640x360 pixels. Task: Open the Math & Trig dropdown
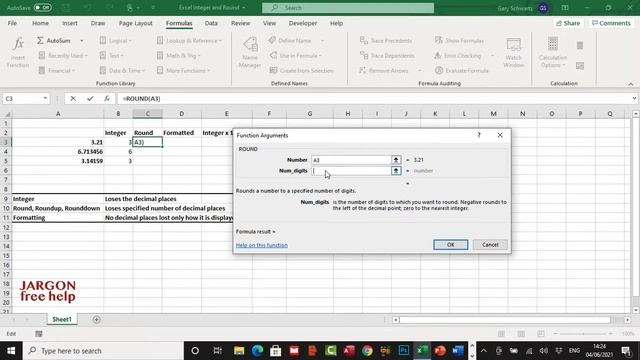click(178, 56)
